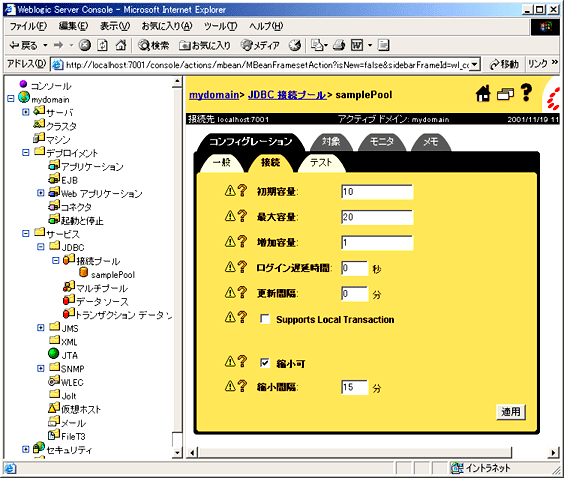
Task: Open Favorites (お気に入り) toolbar button
Action: click(205, 45)
